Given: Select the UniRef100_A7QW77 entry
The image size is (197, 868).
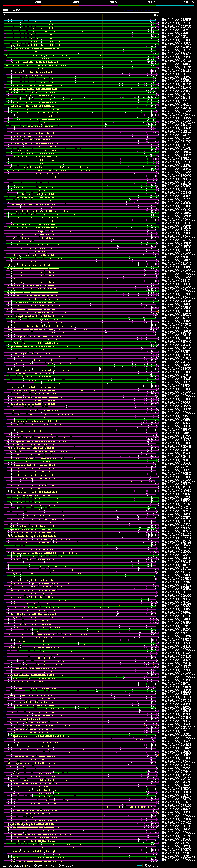Looking at the screenshot, I should point(177,43).
